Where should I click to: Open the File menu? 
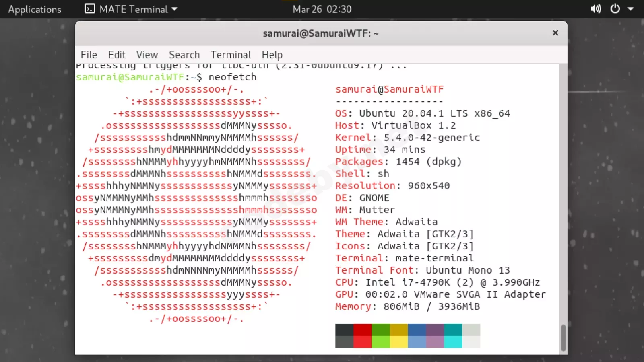(89, 55)
